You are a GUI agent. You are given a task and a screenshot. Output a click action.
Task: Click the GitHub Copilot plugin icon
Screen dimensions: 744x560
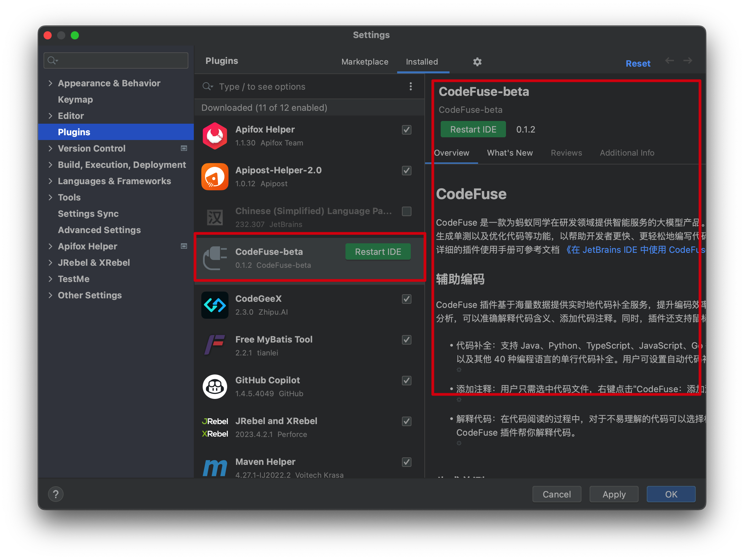click(x=215, y=387)
